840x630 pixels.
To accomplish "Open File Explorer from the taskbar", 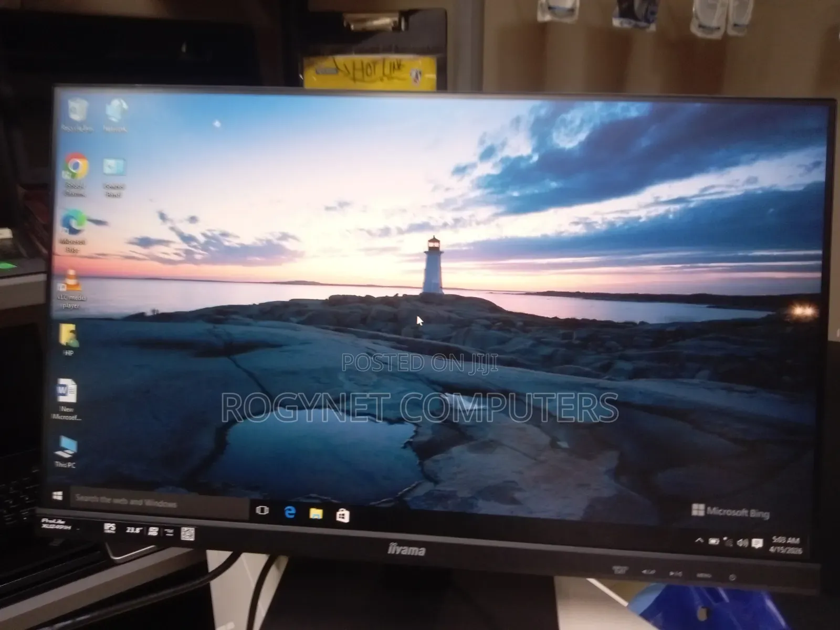I will [316, 514].
